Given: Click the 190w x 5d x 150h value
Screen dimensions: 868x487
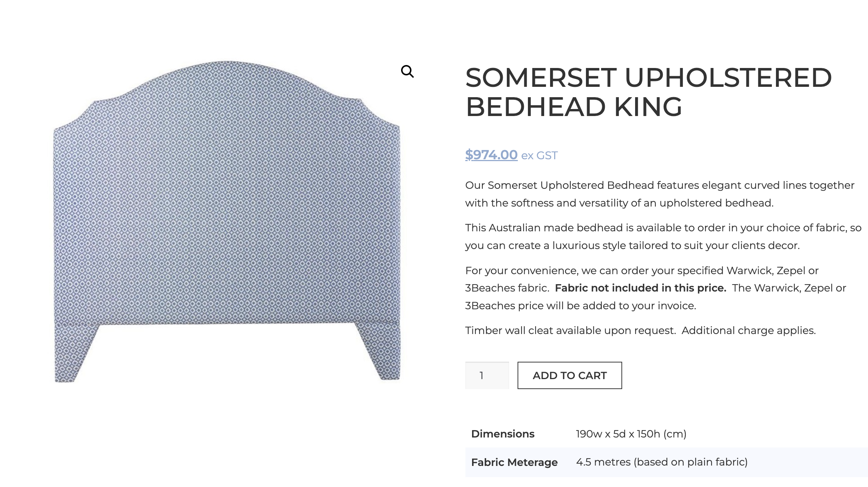Looking at the screenshot, I should coord(631,434).
